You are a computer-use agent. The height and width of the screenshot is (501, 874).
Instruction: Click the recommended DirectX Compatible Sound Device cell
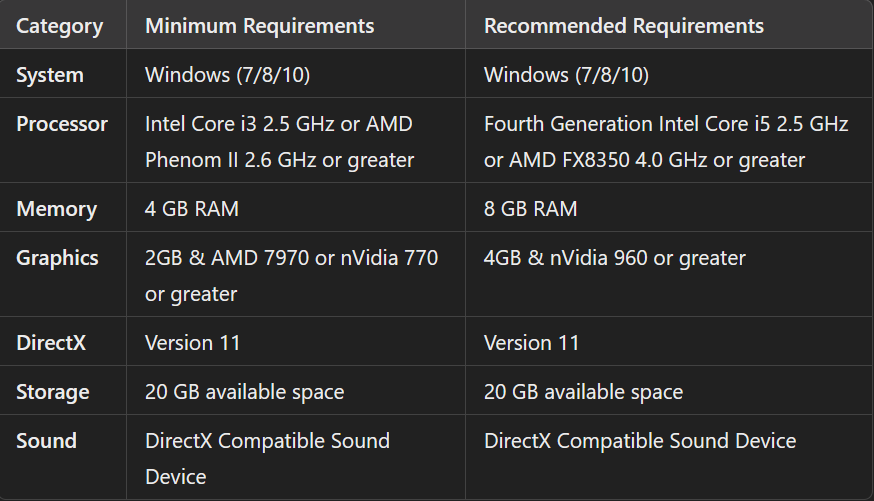(x=640, y=441)
